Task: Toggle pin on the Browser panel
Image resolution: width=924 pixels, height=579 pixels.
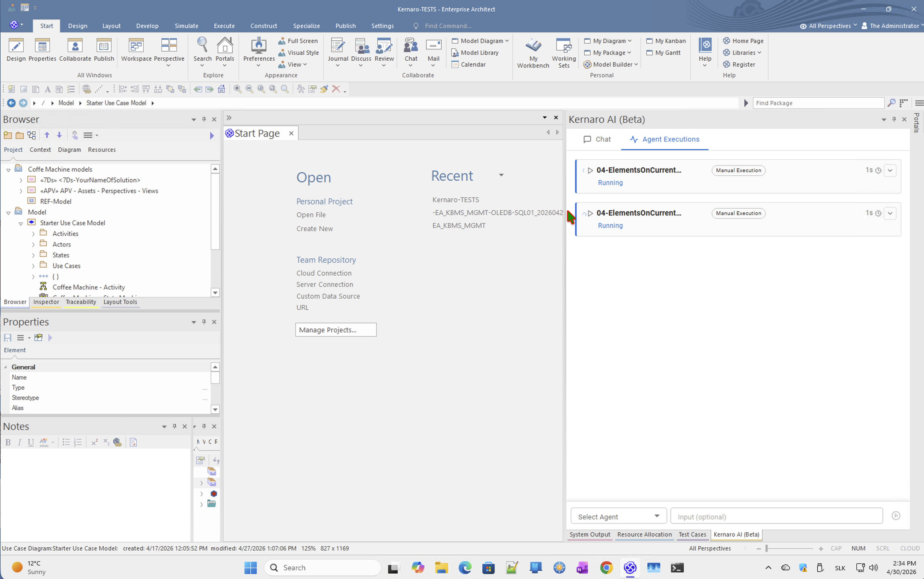Action: (x=204, y=120)
